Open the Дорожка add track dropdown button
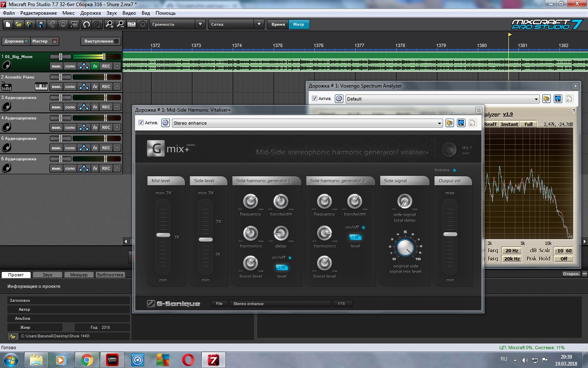Screen dimensions: 588x368 (16, 41)
